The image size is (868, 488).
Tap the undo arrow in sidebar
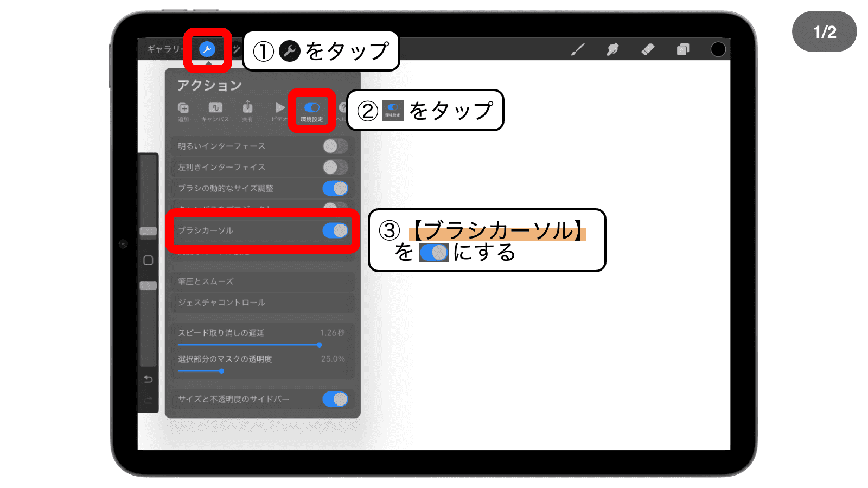[148, 379]
